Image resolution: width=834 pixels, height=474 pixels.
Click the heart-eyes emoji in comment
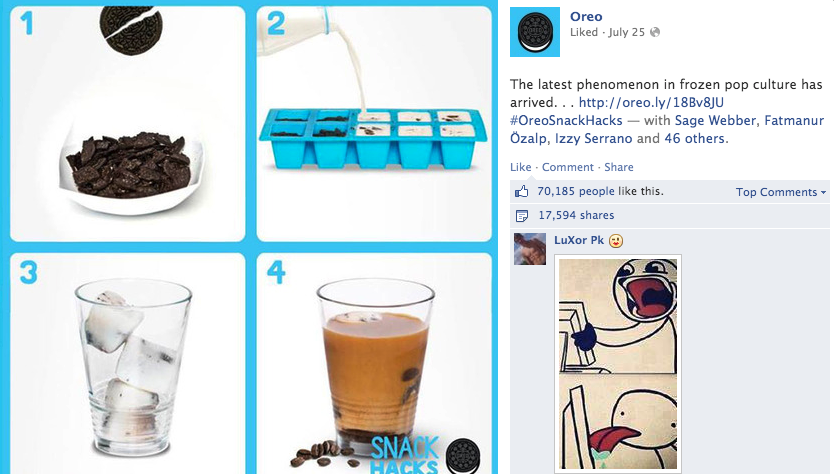(615, 241)
